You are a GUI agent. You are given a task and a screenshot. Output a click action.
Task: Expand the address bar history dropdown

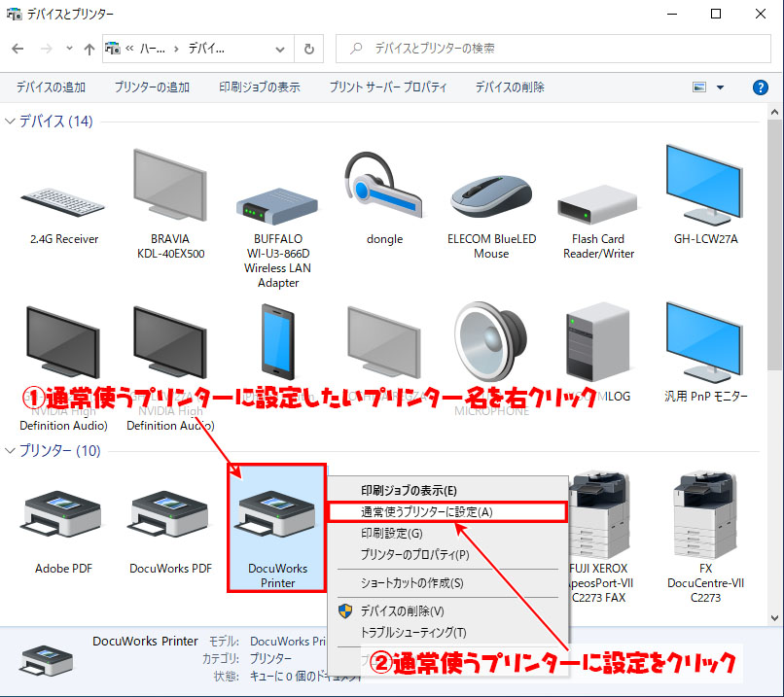pos(280,49)
